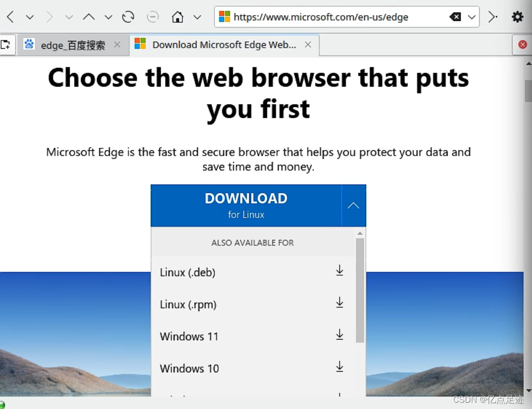Open the Forward history dropdown arrow

[x=69, y=17]
